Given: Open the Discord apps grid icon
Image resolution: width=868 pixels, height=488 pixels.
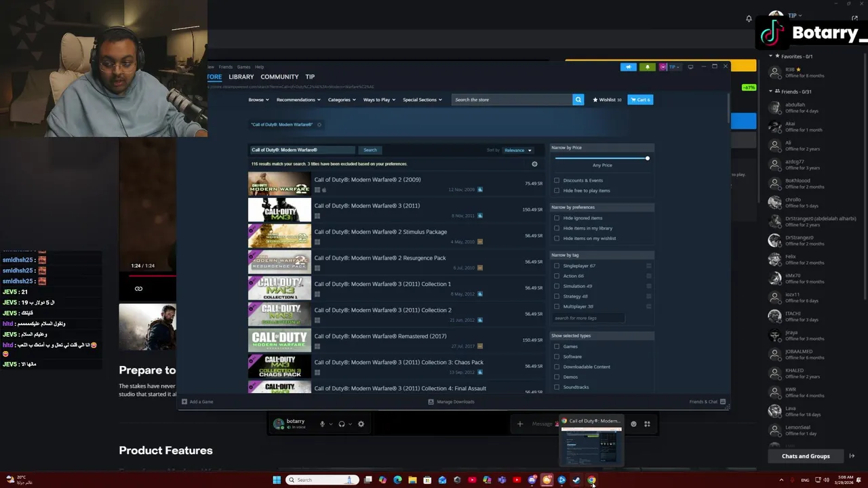Looking at the screenshot, I should click(x=647, y=424).
